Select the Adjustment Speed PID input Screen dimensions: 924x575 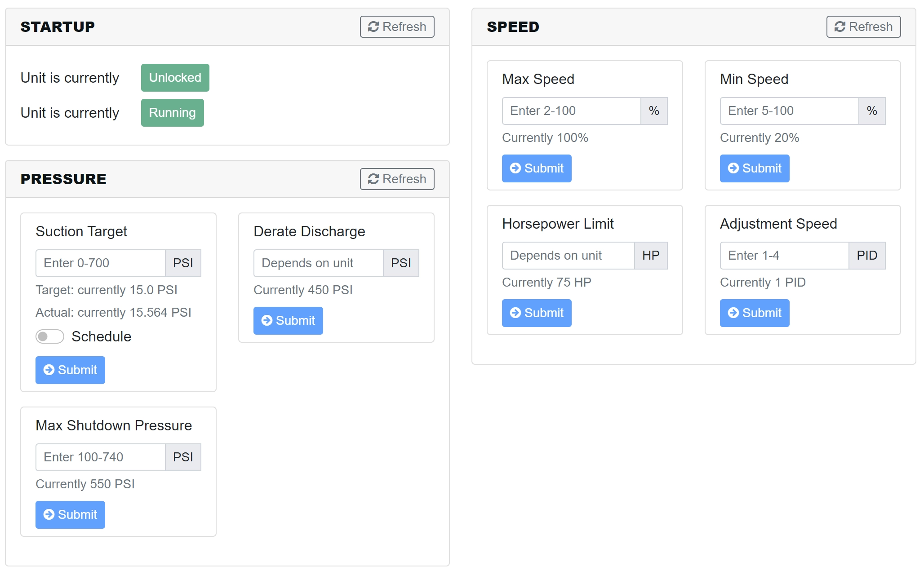[x=784, y=256]
